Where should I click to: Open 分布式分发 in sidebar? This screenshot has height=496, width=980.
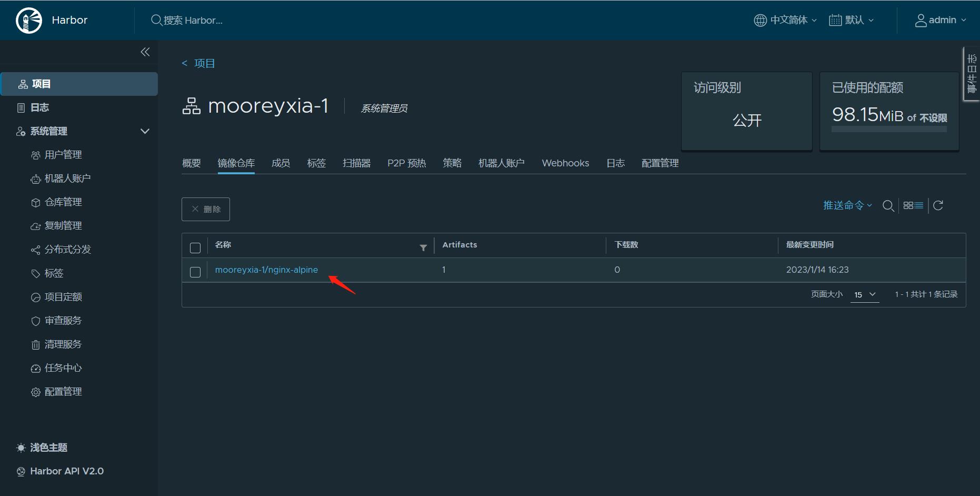point(67,250)
